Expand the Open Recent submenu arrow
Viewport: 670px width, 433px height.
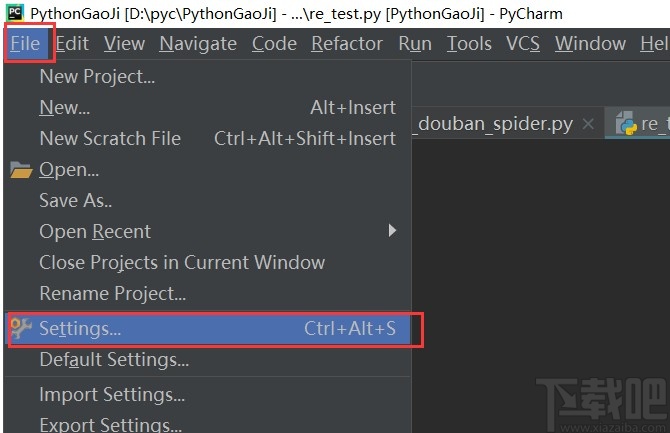pos(392,231)
